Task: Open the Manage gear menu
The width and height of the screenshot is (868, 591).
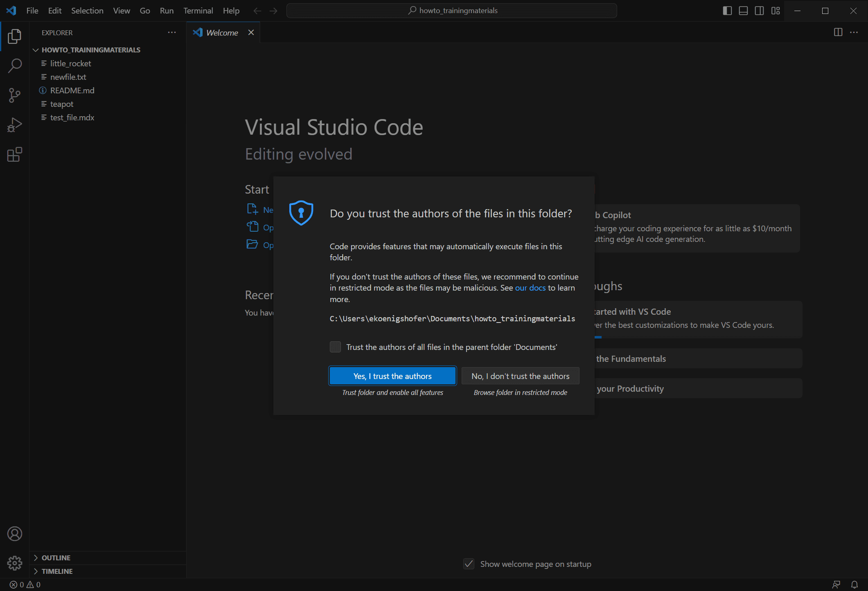Action: 15,563
